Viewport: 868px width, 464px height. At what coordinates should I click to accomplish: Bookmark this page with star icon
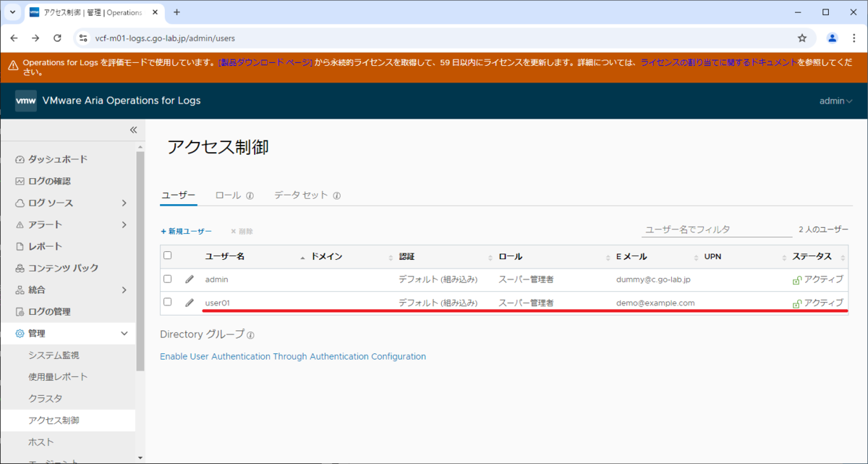[x=801, y=38]
